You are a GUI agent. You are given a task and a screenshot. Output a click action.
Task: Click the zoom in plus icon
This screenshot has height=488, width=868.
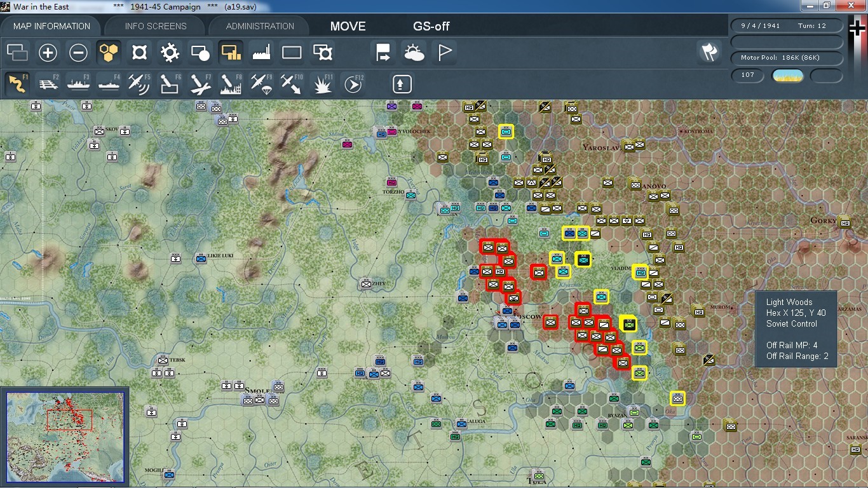tap(48, 53)
